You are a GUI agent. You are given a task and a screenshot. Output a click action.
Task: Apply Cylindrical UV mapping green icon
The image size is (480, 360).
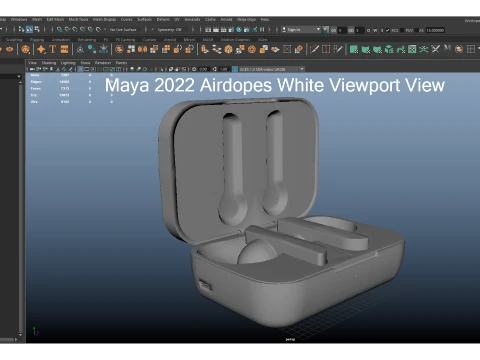(366, 49)
